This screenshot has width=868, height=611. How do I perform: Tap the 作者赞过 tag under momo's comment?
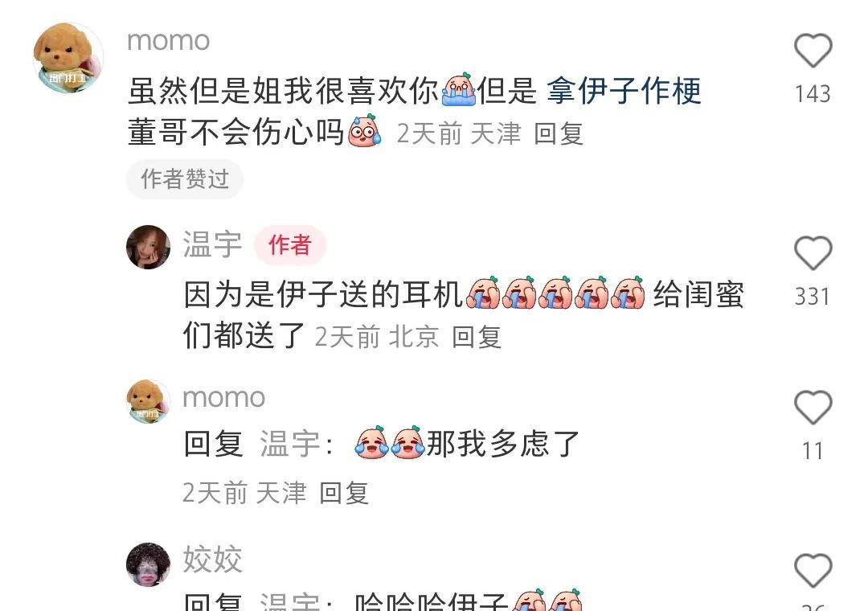(x=185, y=179)
